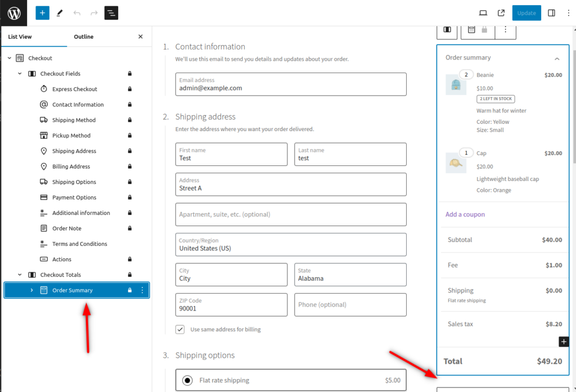
Task: Uncheck Use same address for billing
Action: [180, 330]
